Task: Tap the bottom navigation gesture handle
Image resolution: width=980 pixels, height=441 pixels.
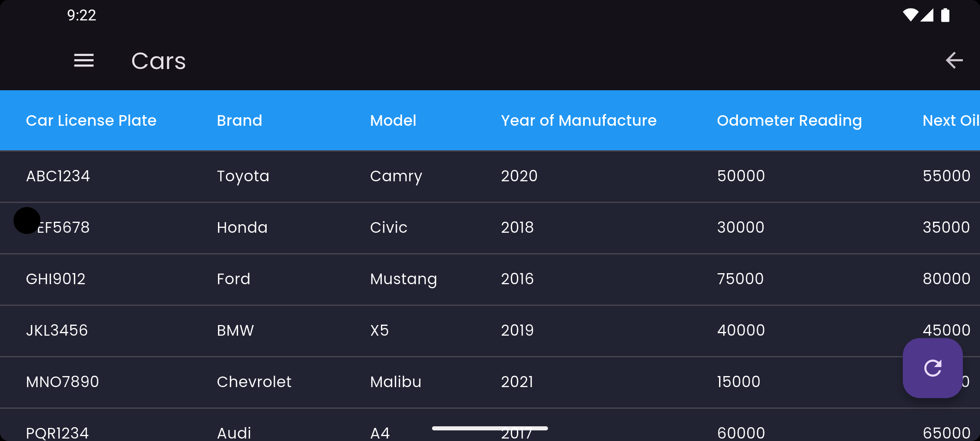Action: click(x=490, y=428)
